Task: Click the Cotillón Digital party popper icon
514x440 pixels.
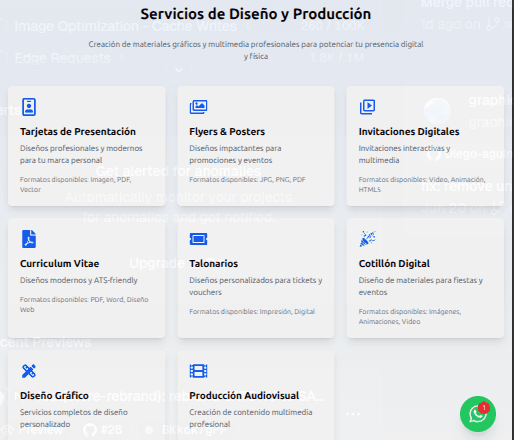Action: pos(367,239)
